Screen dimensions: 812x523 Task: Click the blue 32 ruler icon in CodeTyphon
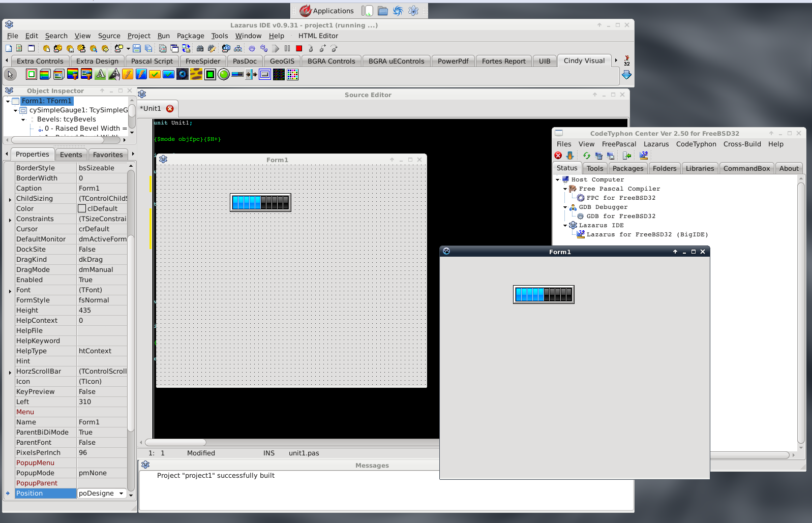(644, 156)
